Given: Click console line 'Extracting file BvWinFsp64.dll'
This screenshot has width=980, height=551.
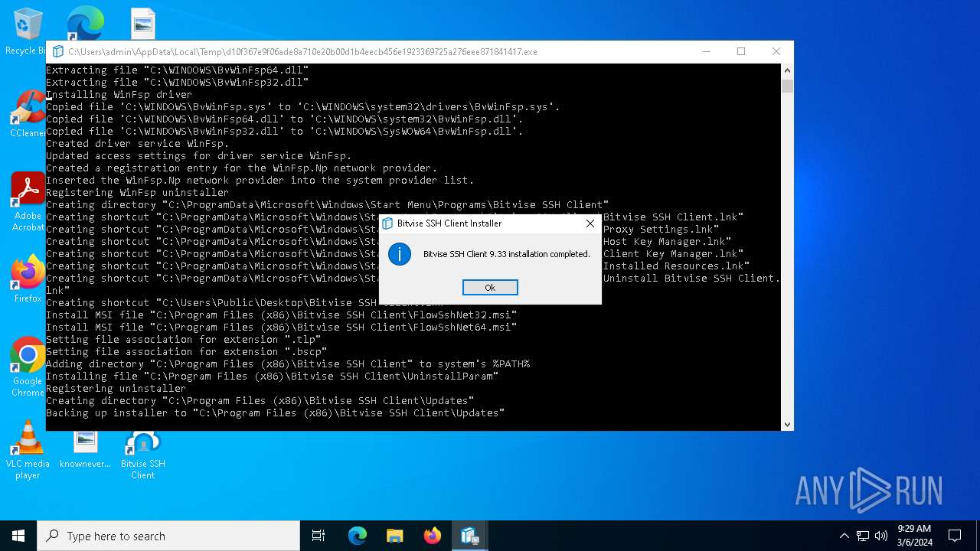Looking at the screenshot, I should [x=177, y=70].
